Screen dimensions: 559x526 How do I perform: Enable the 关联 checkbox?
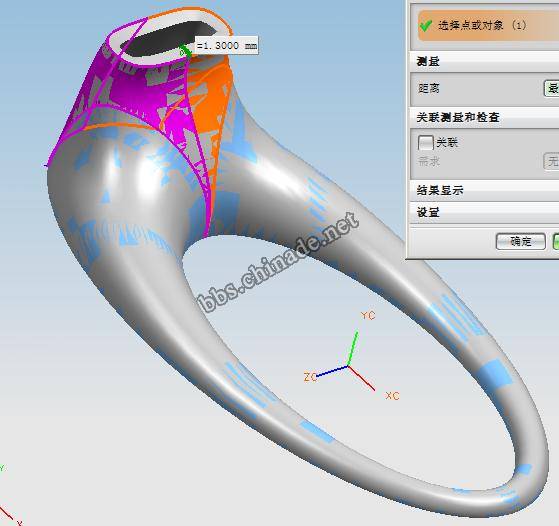pos(425,143)
